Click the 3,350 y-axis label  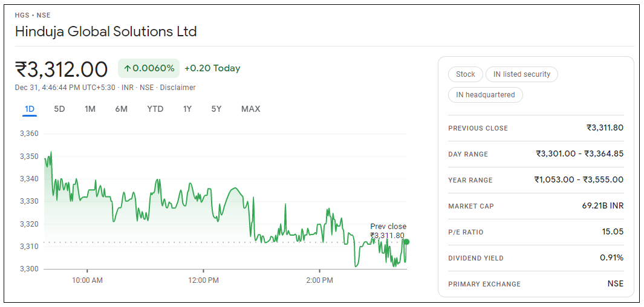click(x=29, y=157)
